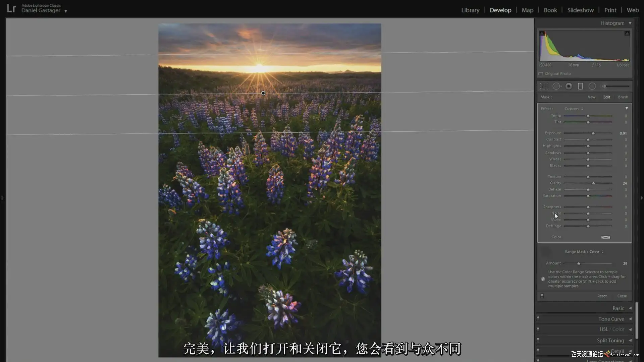
Task: Click the Reset button for the mask
Action: click(602, 296)
